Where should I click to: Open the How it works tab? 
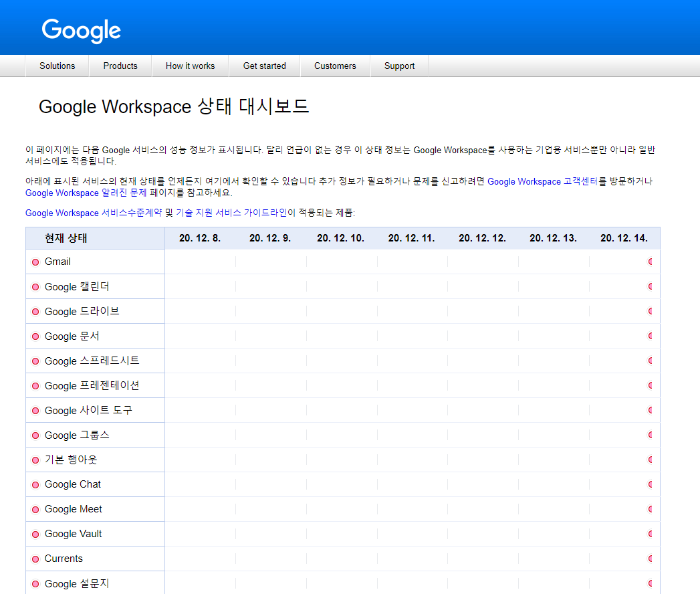tap(190, 66)
